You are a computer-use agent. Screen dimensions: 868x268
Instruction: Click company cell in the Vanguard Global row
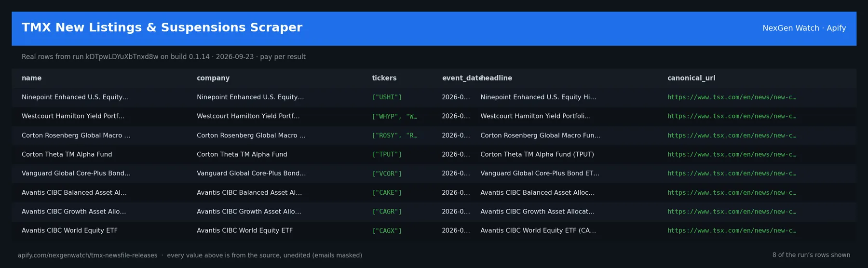pos(251,174)
